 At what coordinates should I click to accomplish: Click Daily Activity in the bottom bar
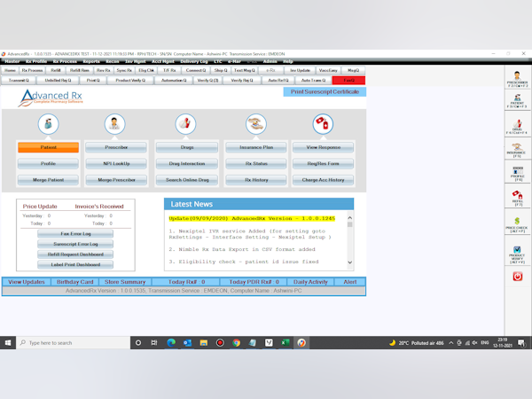[310, 282]
